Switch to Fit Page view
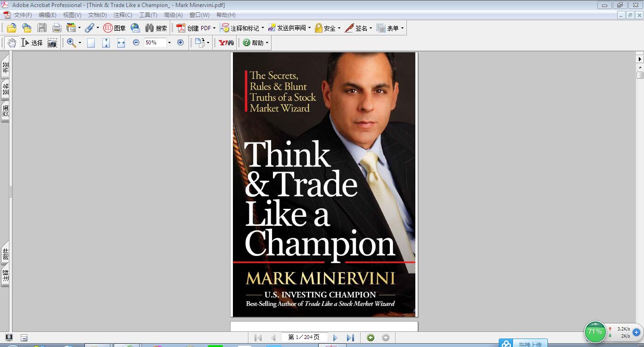 (106, 43)
